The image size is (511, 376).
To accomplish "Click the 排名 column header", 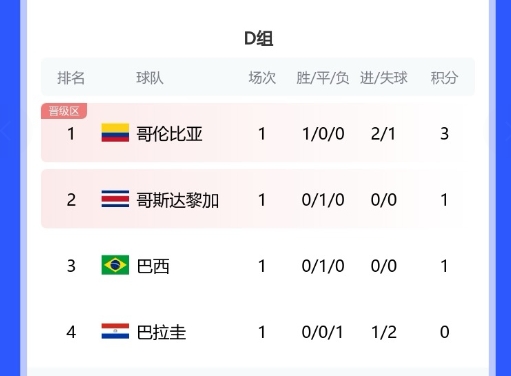I will [x=71, y=78].
